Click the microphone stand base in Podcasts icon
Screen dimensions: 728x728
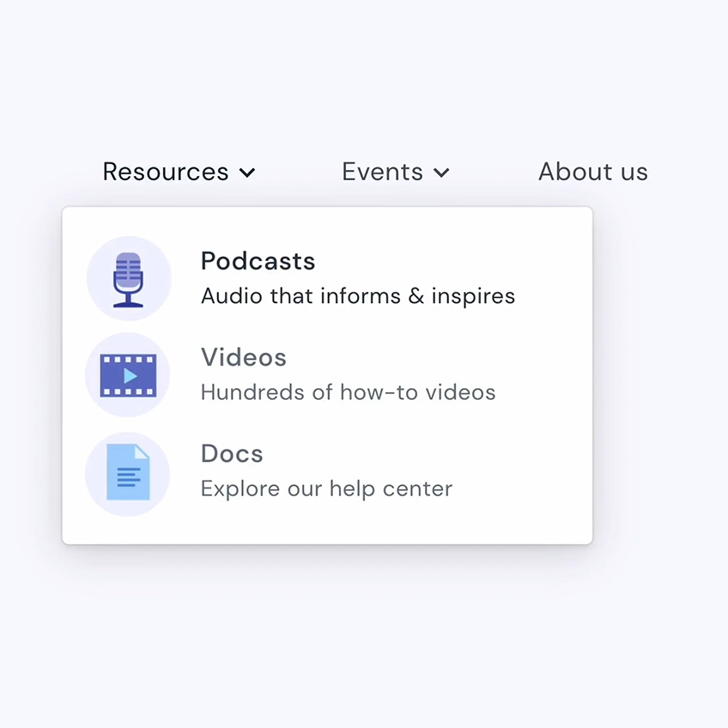[129, 303]
